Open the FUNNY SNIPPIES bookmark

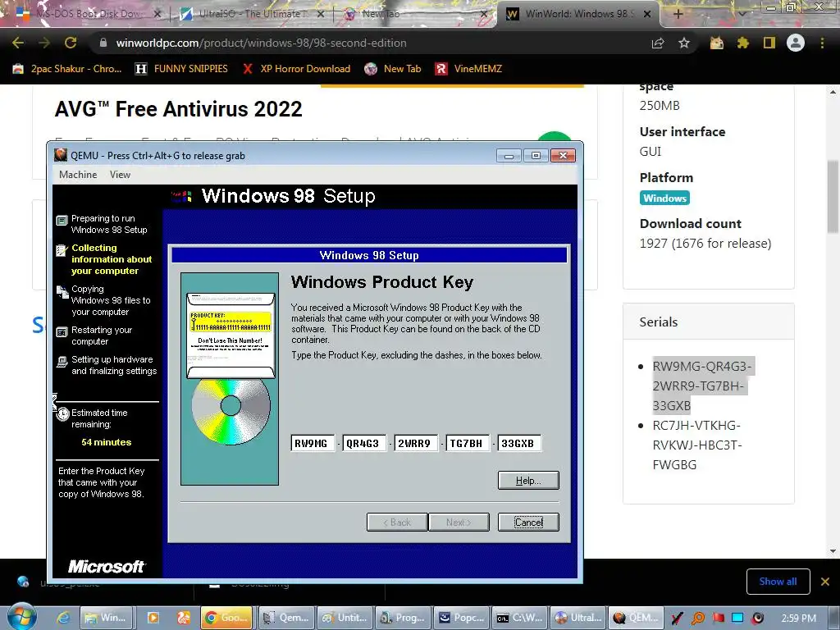(x=181, y=69)
